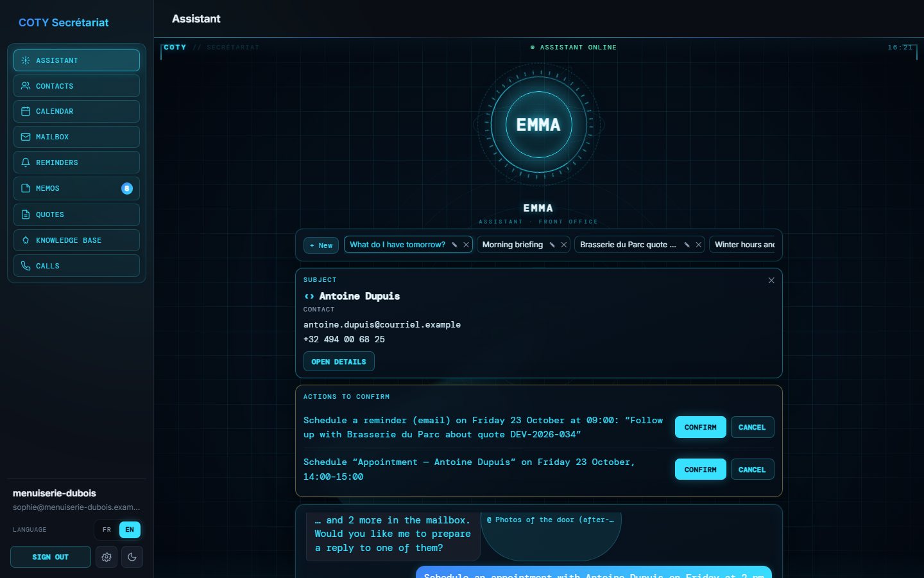This screenshot has height=578, width=924.
Task: Open Memos with 8 badge
Action: [76, 188]
